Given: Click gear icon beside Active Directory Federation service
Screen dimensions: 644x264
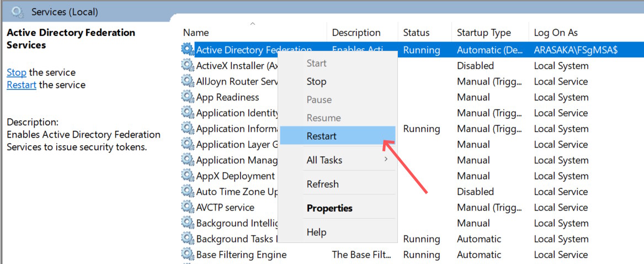Looking at the screenshot, I should (188, 50).
